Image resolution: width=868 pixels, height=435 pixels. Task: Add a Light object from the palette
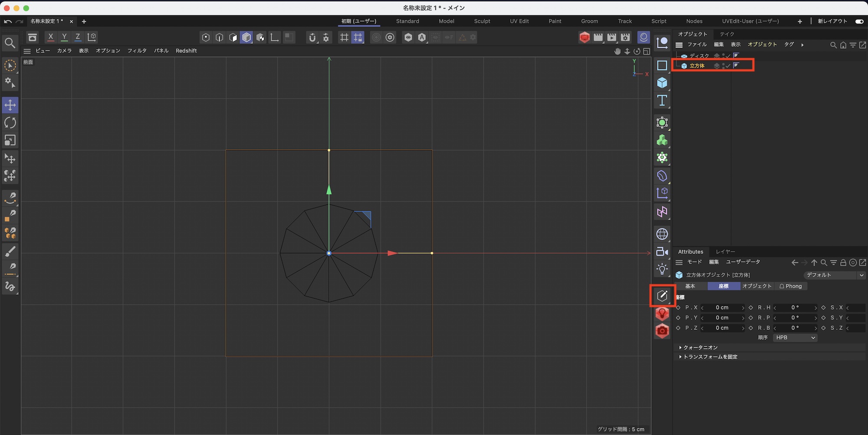pos(662,269)
